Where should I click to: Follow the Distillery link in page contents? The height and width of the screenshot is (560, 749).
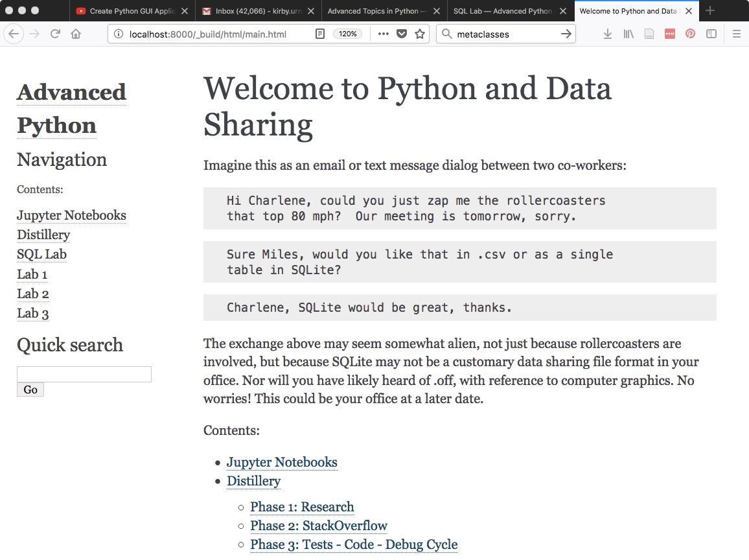point(253,481)
